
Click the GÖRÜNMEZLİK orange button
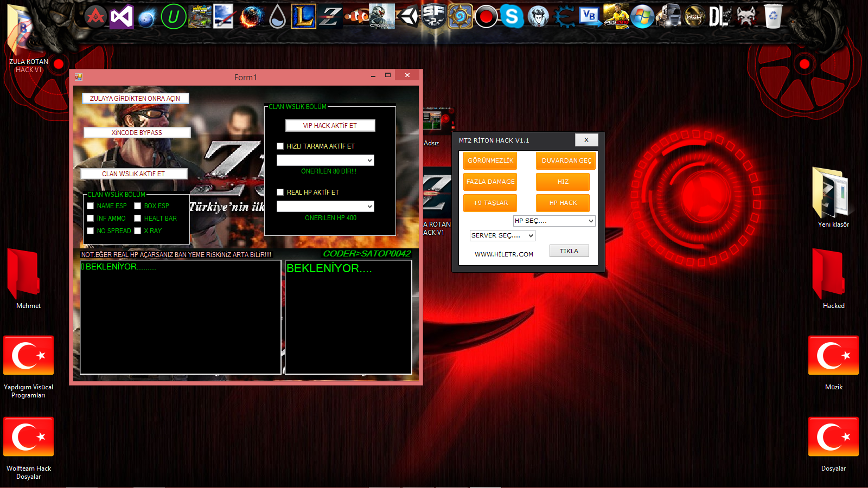[x=490, y=161]
